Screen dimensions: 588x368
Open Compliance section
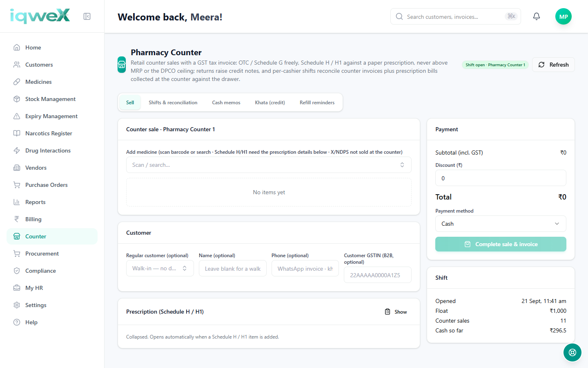52,271
